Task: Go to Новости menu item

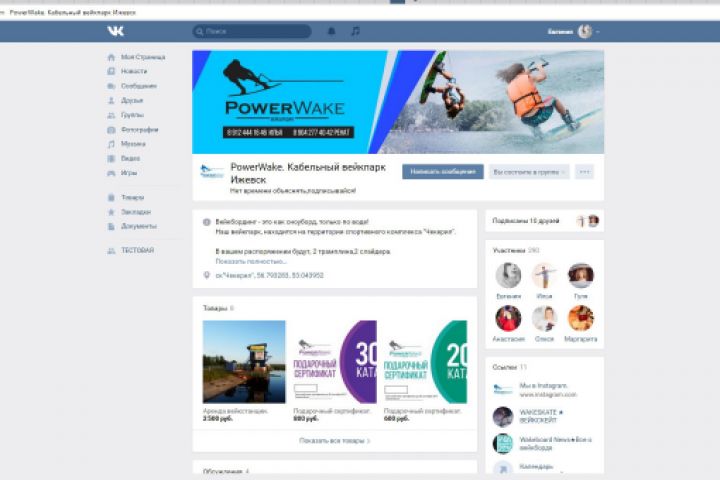Action: click(134, 71)
